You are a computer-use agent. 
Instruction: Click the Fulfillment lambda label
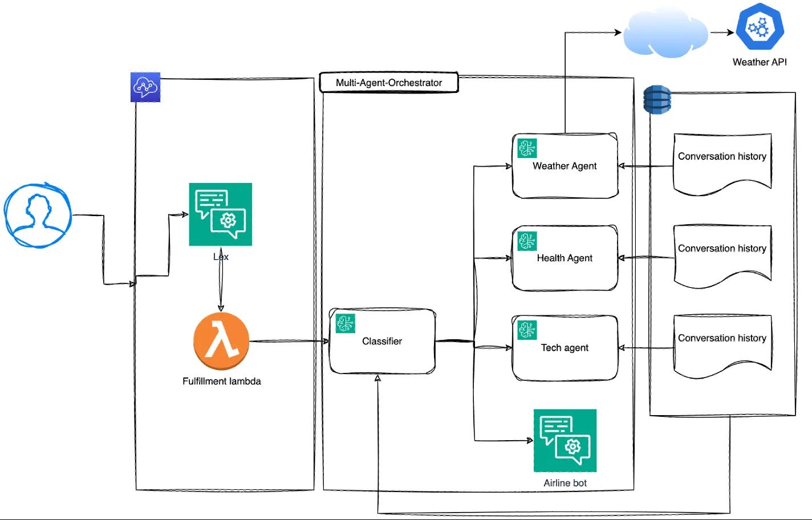tap(222, 381)
